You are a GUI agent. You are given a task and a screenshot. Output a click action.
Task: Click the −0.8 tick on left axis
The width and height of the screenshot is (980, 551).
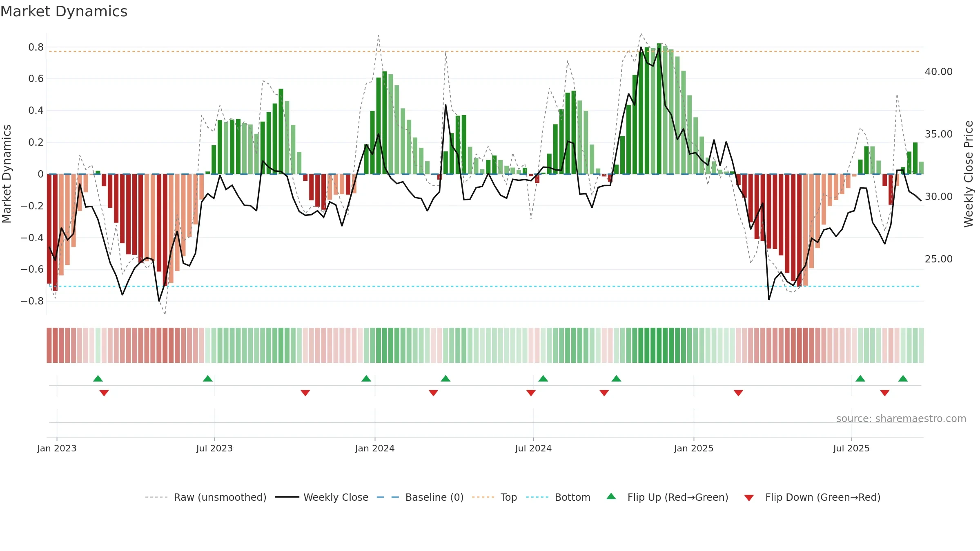tap(32, 301)
